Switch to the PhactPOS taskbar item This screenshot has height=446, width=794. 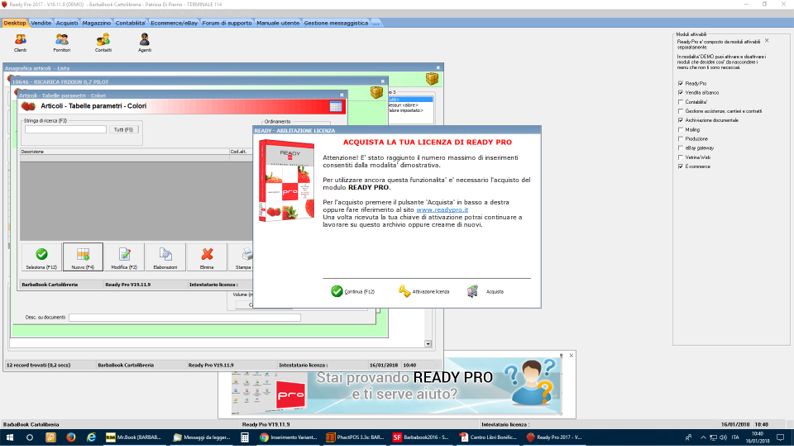[355, 437]
